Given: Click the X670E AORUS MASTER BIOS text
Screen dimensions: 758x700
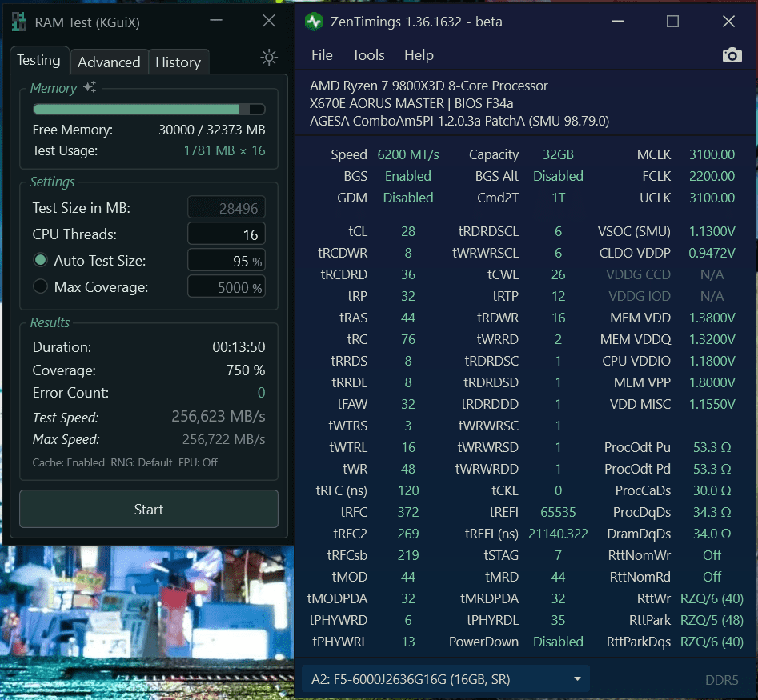Looking at the screenshot, I should [411, 103].
